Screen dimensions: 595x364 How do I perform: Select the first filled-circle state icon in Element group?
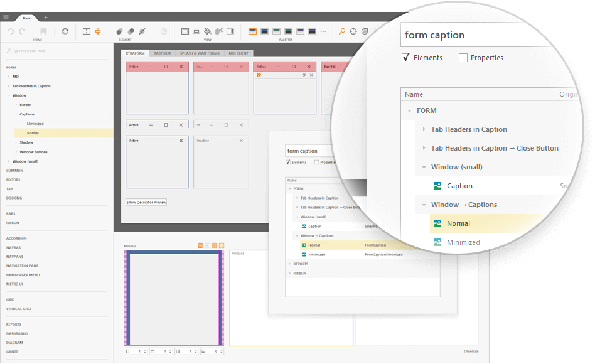click(120, 31)
